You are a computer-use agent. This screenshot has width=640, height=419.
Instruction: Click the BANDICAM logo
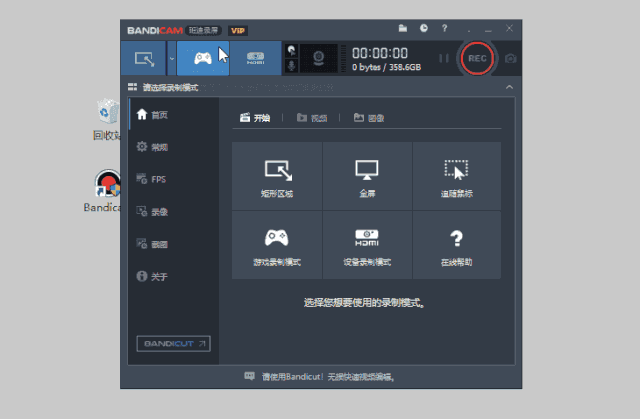[155, 31]
